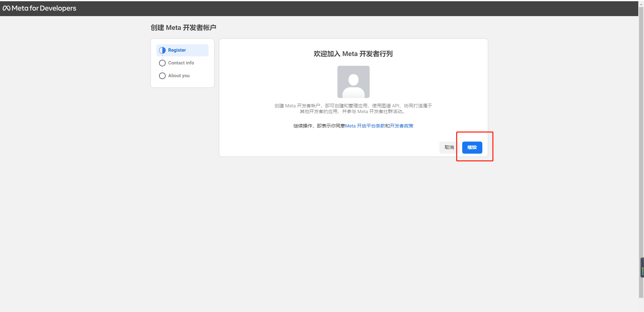
Task: Click the 取消 button
Action: pyautogui.click(x=449, y=148)
